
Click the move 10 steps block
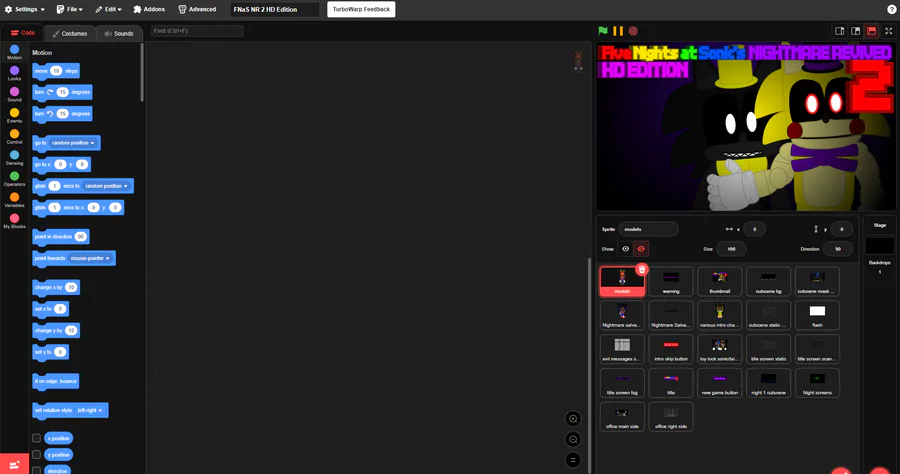click(x=56, y=71)
